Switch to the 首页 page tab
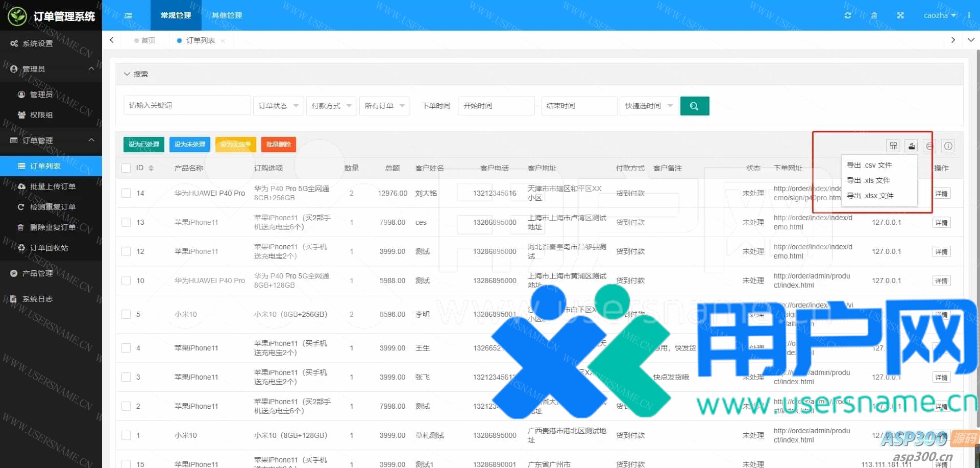Screen dimensions: 980x468 pyautogui.click(x=145, y=40)
